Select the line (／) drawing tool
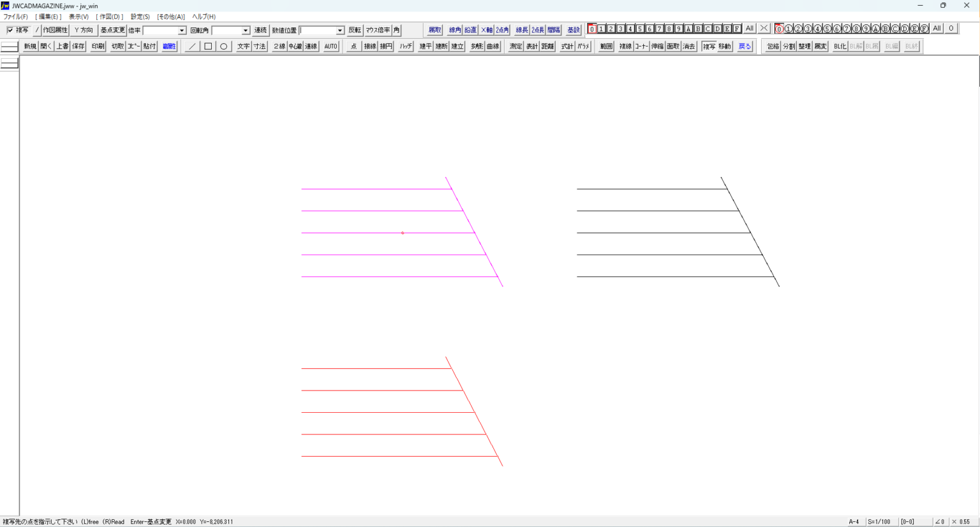980x527 pixels. (x=191, y=47)
